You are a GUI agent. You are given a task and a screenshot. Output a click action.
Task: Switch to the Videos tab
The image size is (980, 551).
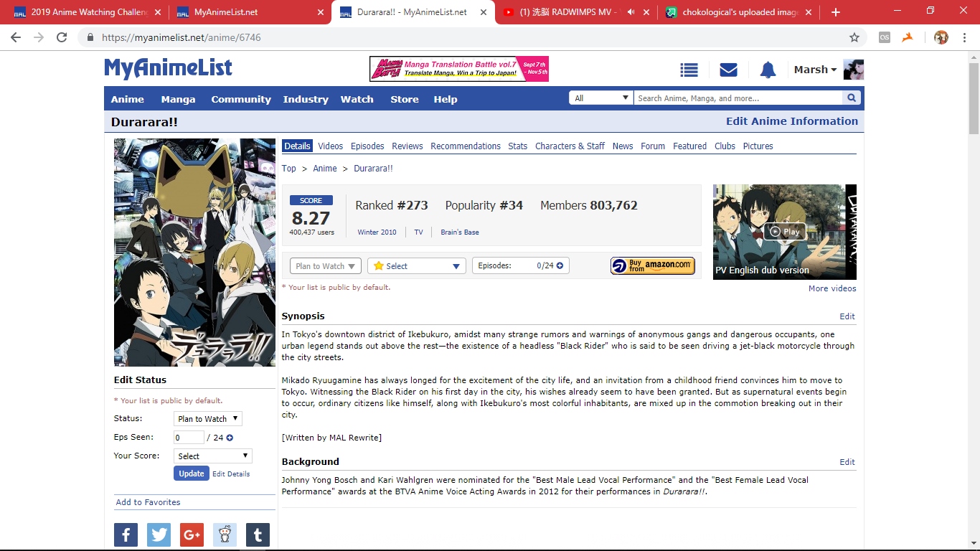point(331,146)
